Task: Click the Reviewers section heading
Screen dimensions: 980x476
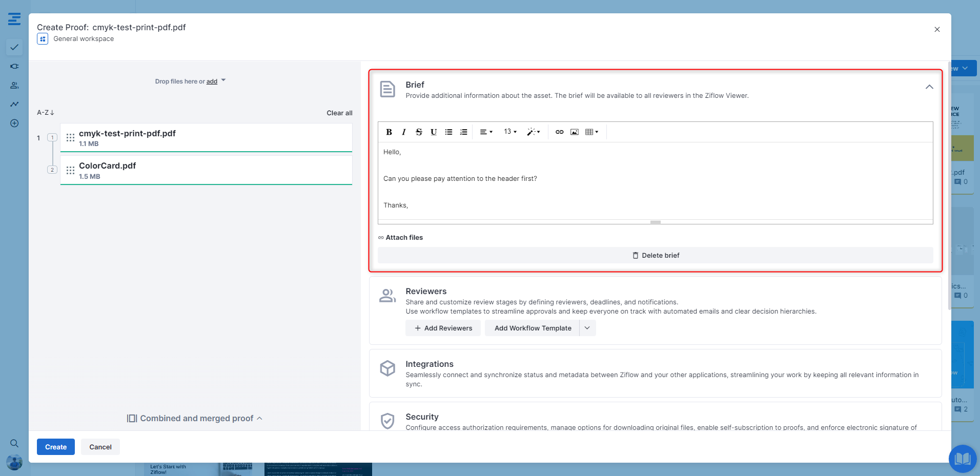Action: click(x=426, y=291)
